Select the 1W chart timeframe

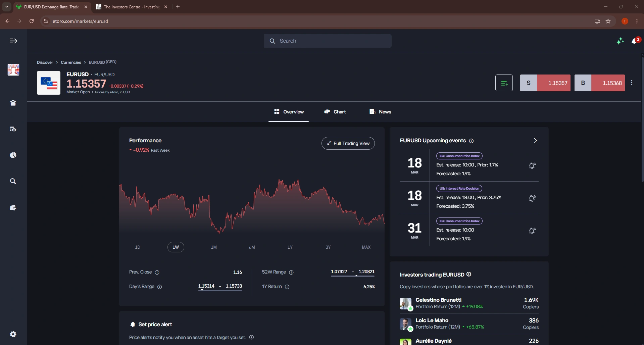(176, 247)
